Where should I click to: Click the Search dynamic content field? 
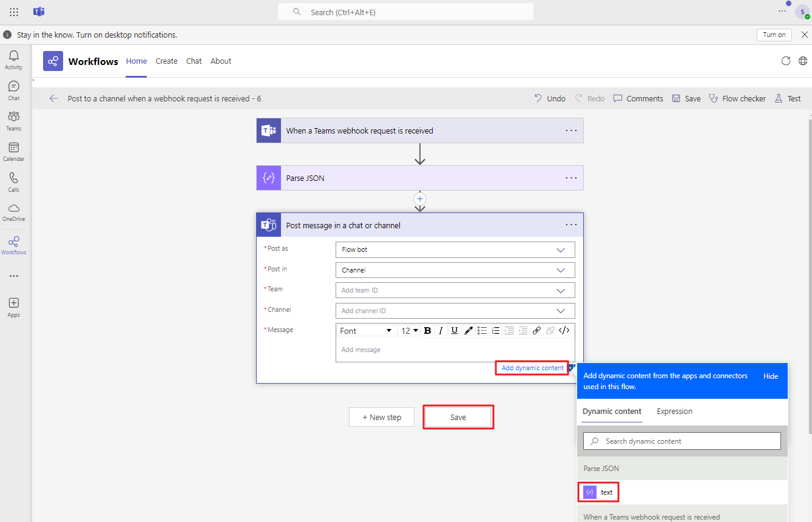(x=682, y=441)
